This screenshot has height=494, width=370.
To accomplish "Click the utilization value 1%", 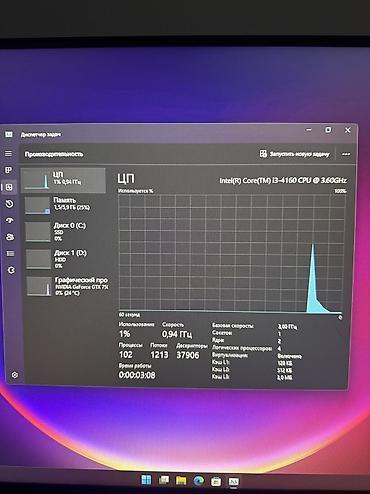I will [x=124, y=334].
